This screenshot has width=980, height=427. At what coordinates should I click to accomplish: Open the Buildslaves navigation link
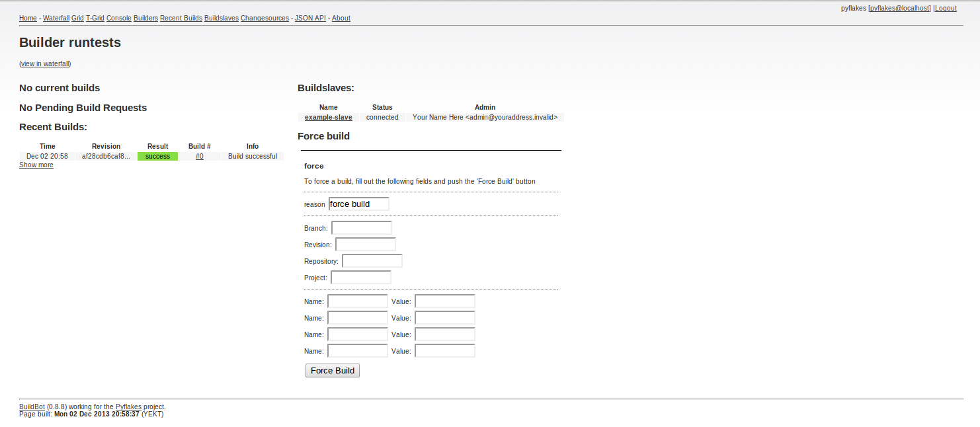pyautogui.click(x=222, y=19)
